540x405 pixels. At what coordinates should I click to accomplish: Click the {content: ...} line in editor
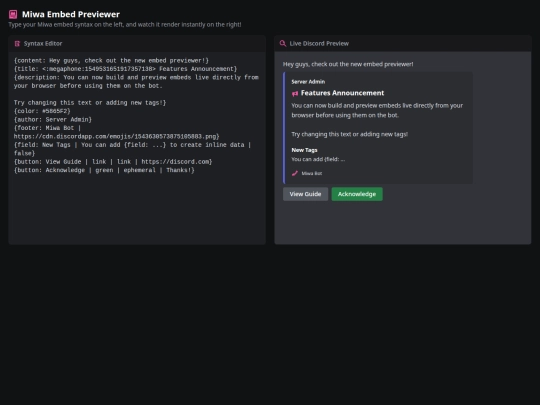tap(111, 61)
